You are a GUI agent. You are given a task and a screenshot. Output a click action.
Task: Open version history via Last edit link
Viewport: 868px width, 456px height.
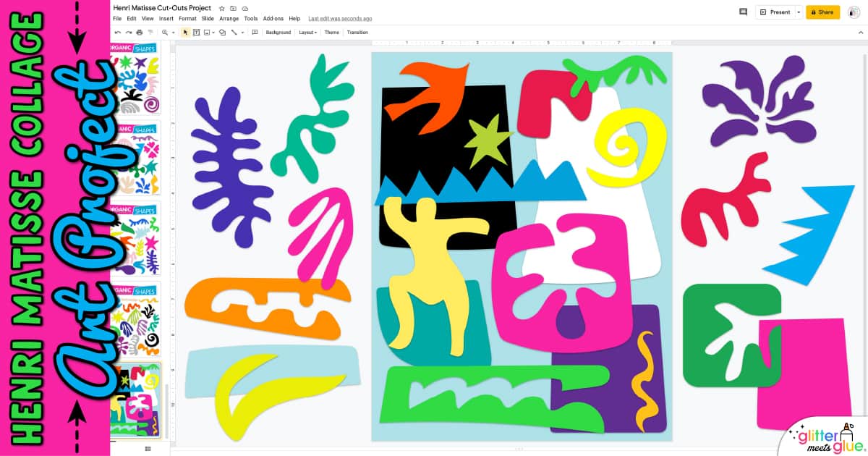340,18
